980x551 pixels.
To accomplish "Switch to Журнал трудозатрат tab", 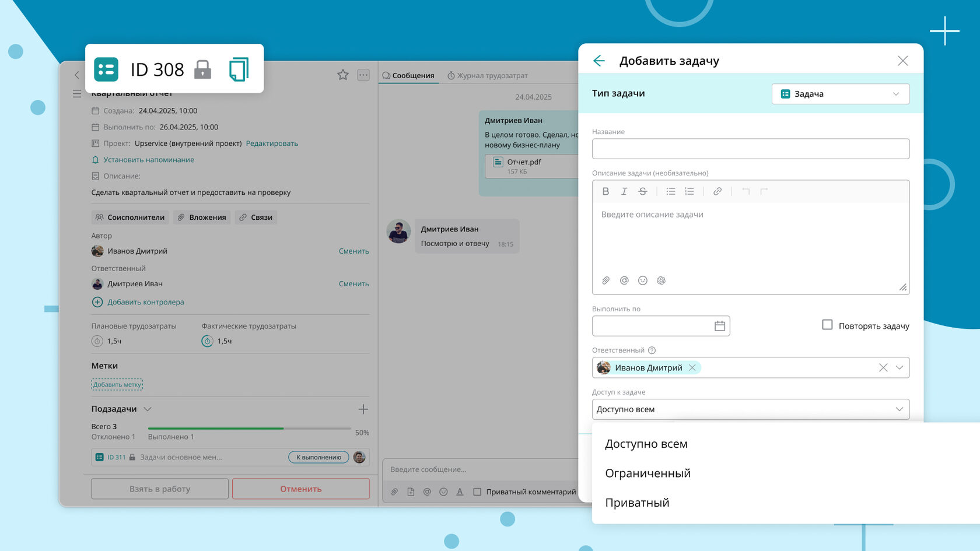I will pos(487,75).
